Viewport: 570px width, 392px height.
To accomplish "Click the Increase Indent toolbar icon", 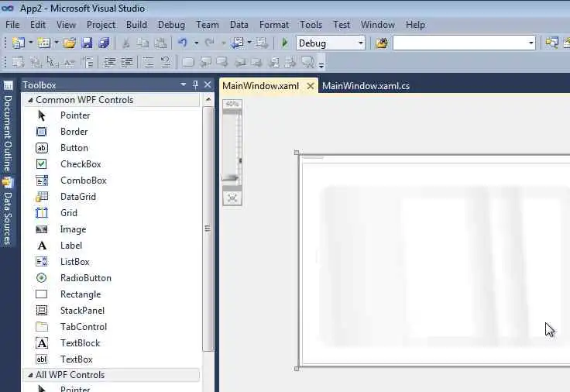I will tap(127, 62).
